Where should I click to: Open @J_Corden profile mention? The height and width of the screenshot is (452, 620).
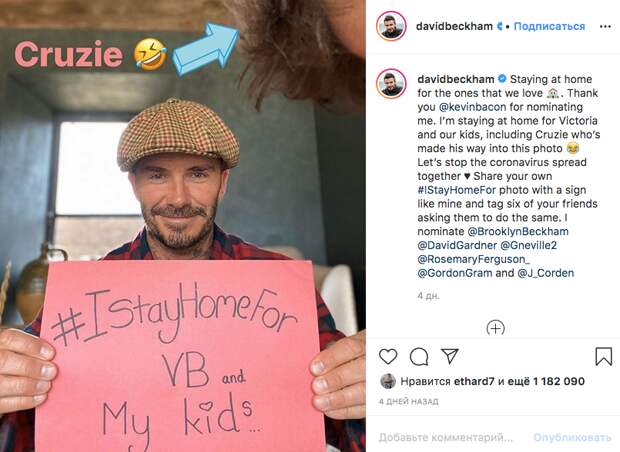(546, 273)
